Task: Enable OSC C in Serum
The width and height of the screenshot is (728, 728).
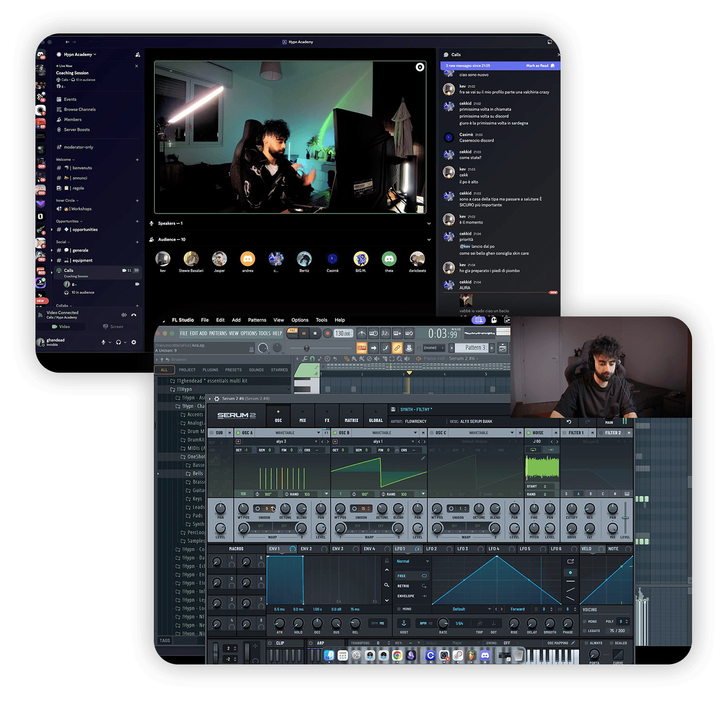Action: (431, 432)
